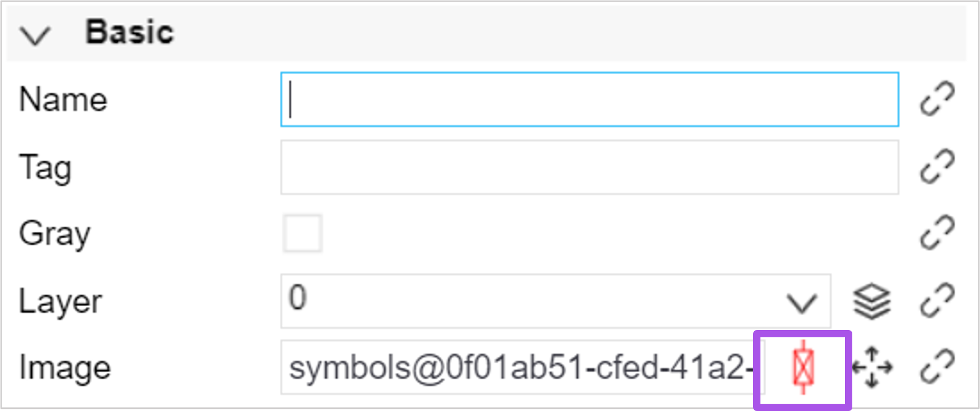980x411 pixels.
Task: Collapse the Basic section chevron
Action: pos(35,35)
